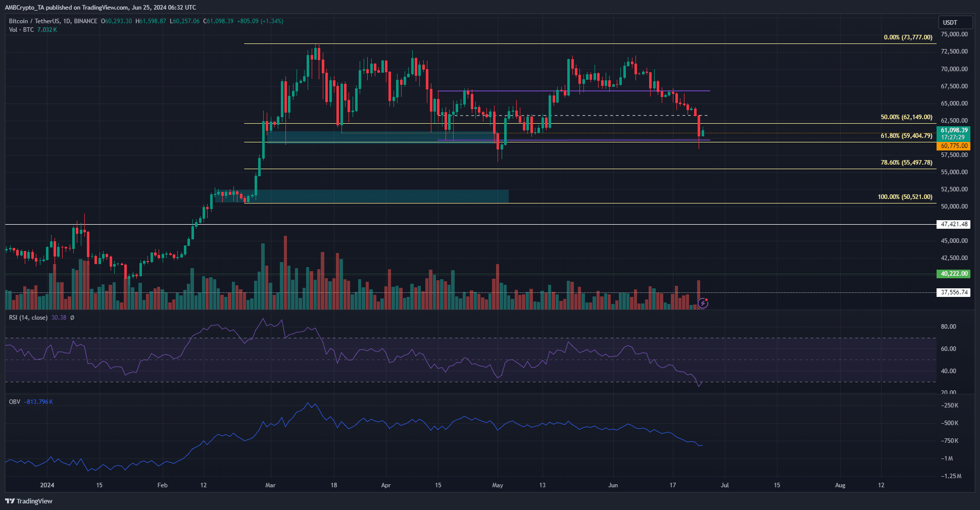
Task: Click the −1.25M OBV axis label
Action: [x=951, y=476]
